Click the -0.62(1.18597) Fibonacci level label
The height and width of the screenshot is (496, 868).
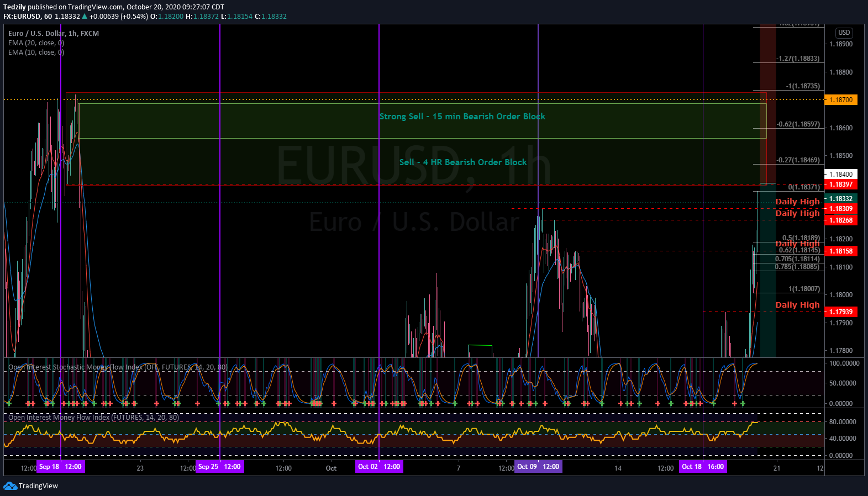[x=798, y=124]
